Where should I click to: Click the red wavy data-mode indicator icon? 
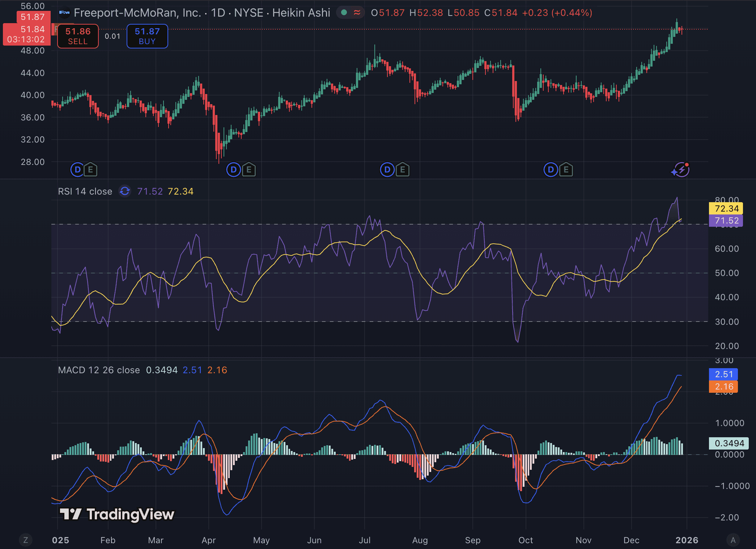(357, 13)
